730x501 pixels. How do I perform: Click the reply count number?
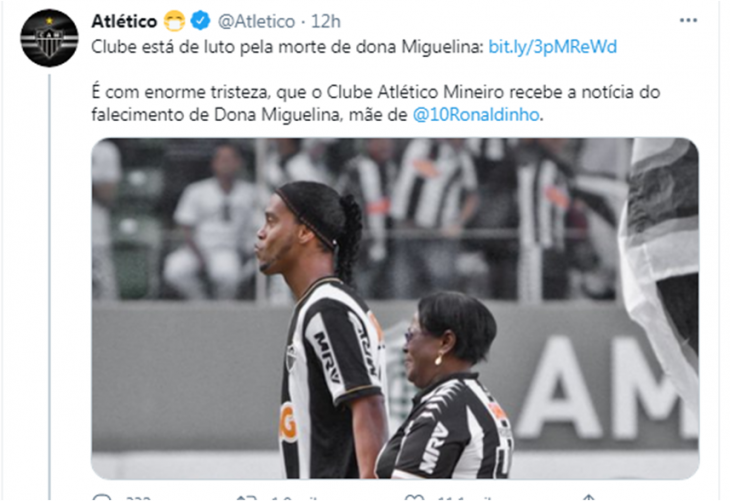point(138,498)
